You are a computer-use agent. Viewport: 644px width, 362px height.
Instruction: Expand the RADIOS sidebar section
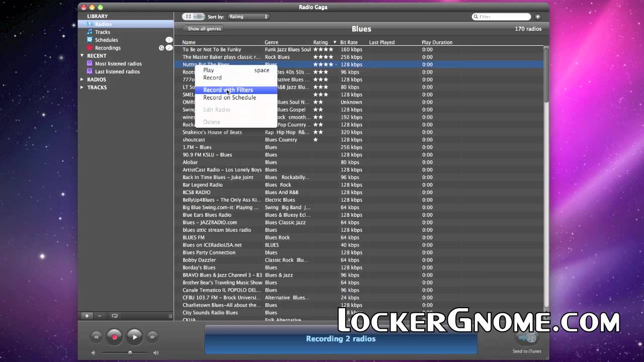click(82, 79)
